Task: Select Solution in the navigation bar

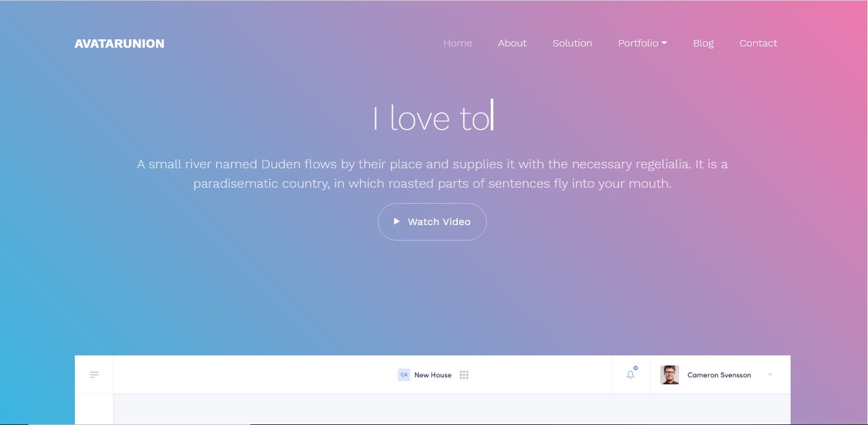Action: tap(572, 43)
